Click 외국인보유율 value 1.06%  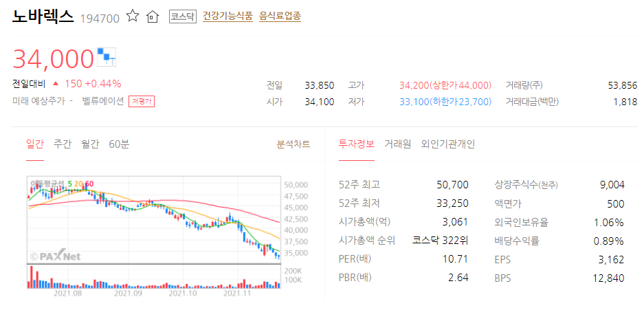tap(609, 223)
